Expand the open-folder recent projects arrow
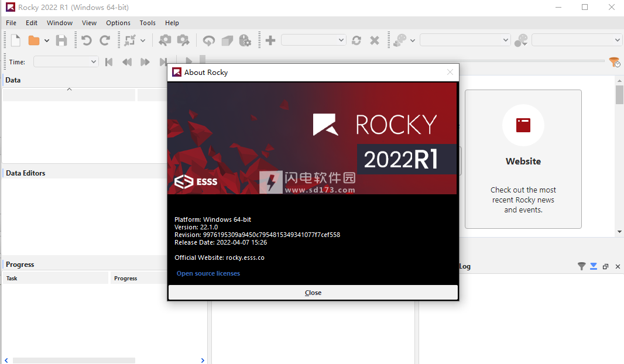Image resolution: width=624 pixels, height=364 pixels. (x=47, y=40)
